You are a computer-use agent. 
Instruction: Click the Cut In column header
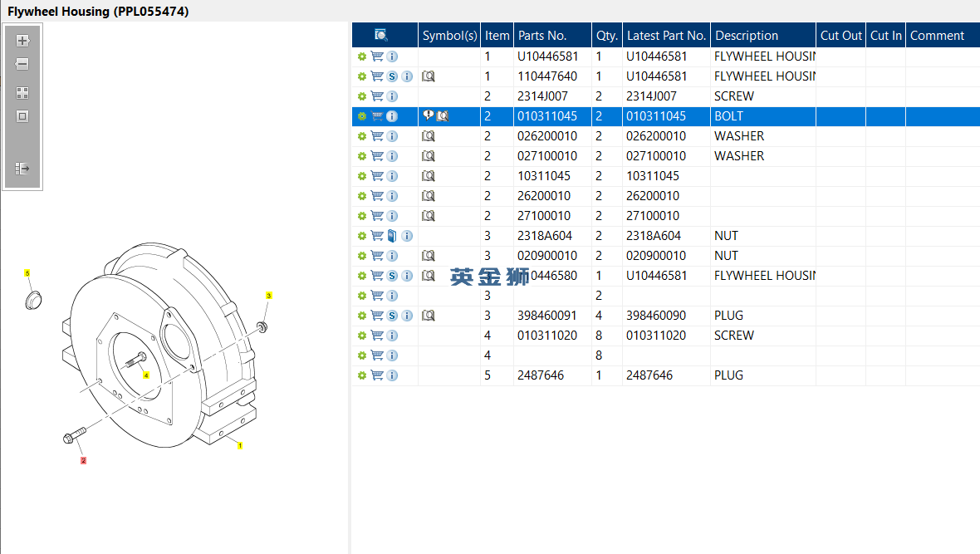coord(885,35)
